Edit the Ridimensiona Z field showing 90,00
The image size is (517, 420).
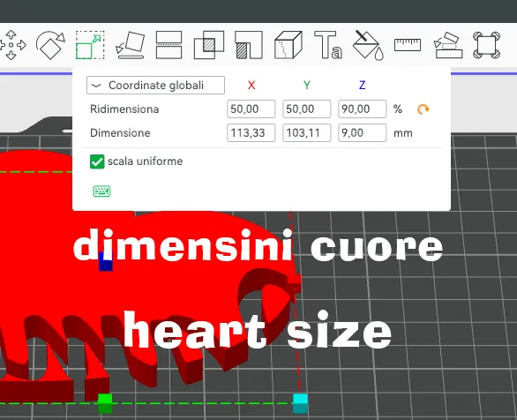pyautogui.click(x=362, y=109)
